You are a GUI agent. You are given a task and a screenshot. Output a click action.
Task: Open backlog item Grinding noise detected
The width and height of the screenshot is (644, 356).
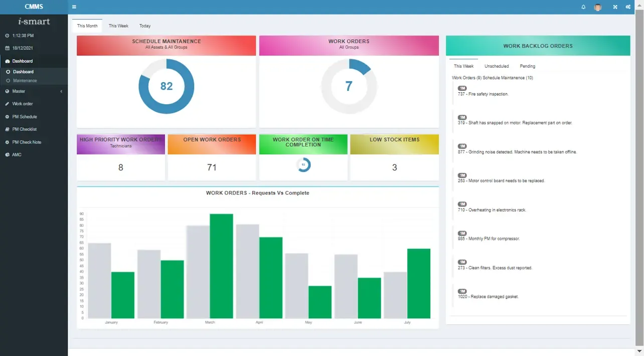click(x=517, y=152)
